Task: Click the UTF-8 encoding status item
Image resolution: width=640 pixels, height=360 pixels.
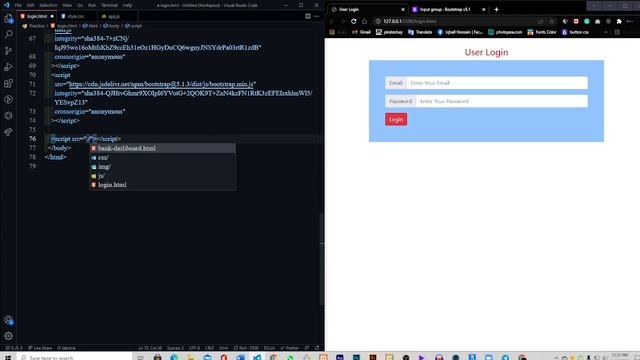Action: pyautogui.click(x=194, y=348)
